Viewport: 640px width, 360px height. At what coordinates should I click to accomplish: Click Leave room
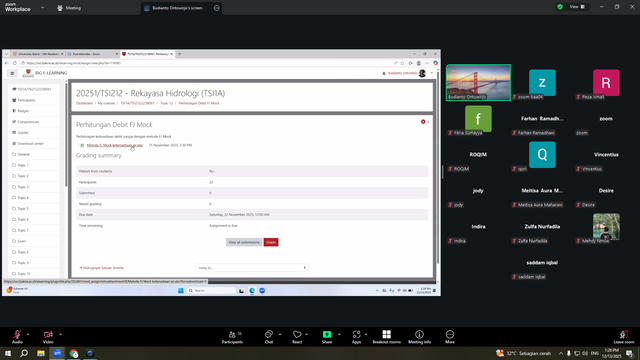coord(624,337)
